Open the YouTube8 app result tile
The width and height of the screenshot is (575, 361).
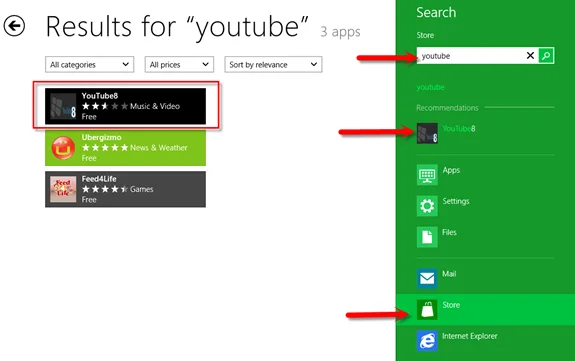point(125,106)
